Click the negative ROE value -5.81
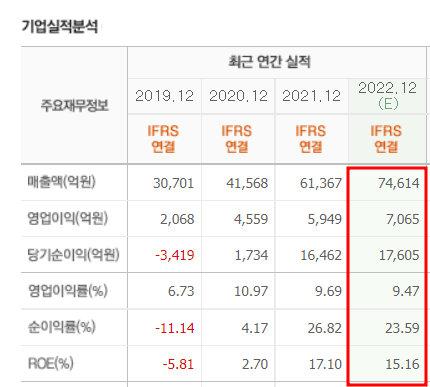The image size is (430, 387). click(178, 364)
